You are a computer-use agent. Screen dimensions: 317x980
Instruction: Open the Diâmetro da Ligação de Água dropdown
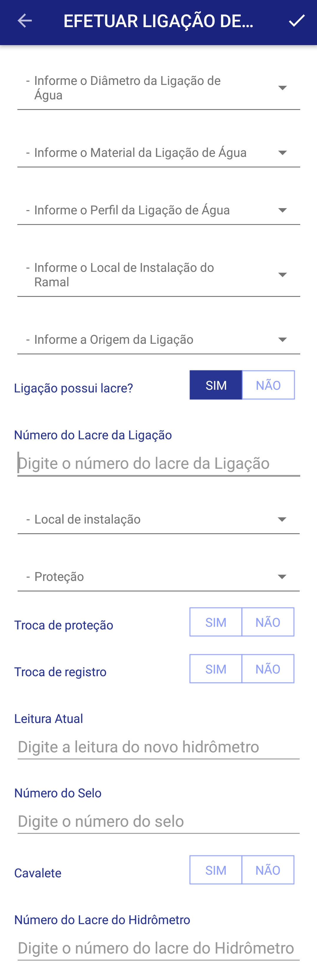pyautogui.click(x=158, y=88)
